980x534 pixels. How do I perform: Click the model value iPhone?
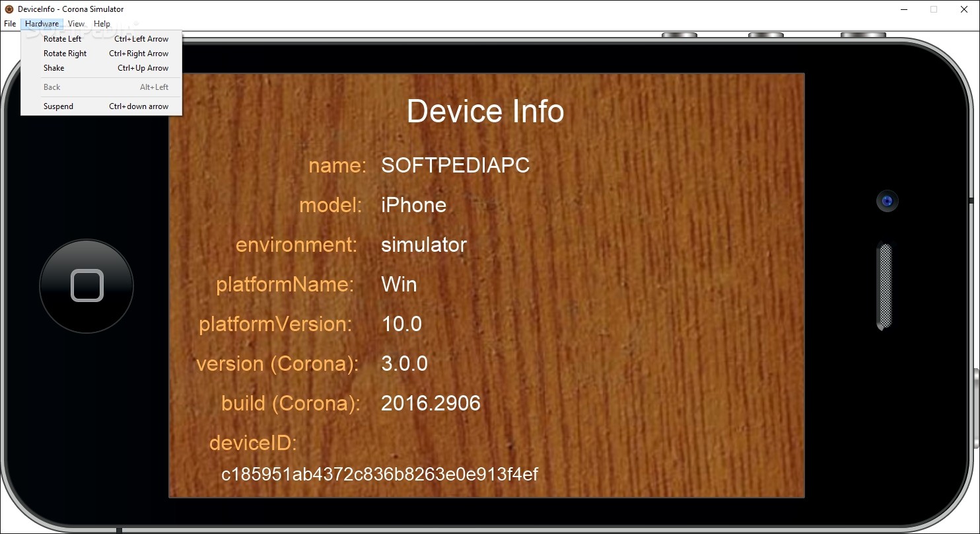click(x=414, y=205)
